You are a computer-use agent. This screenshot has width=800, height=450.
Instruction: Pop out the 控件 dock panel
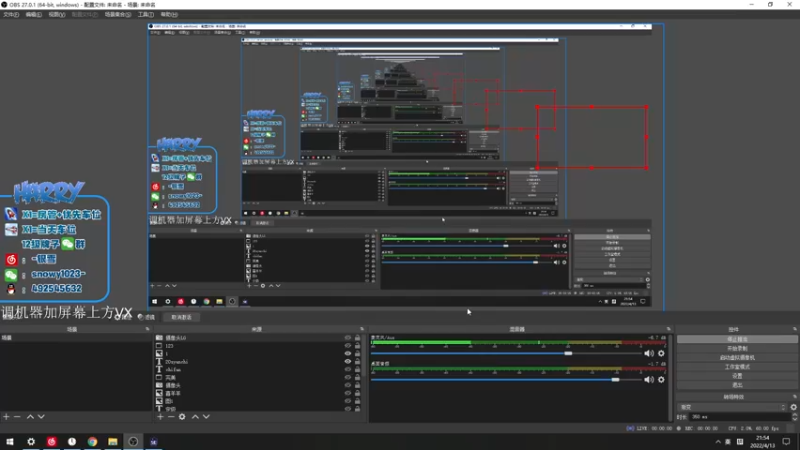click(794, 329)
